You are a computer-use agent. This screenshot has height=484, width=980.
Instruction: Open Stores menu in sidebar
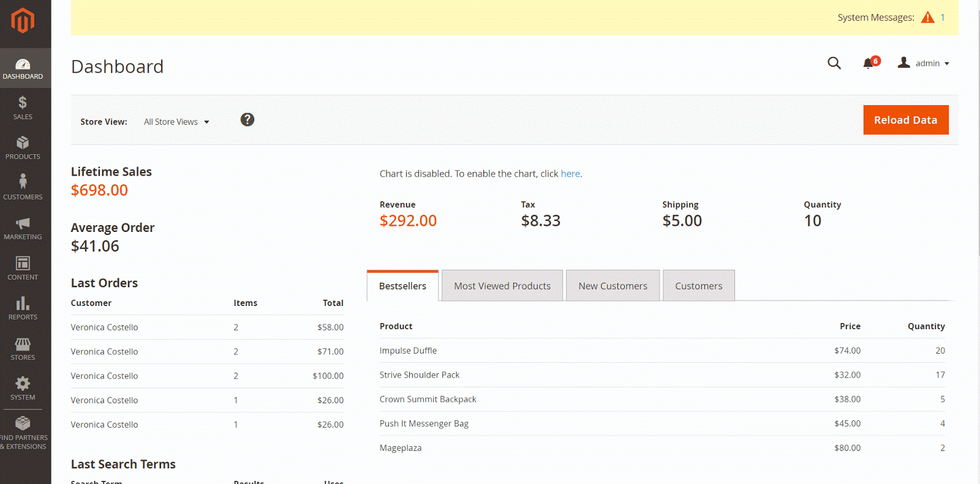point(23,349)
